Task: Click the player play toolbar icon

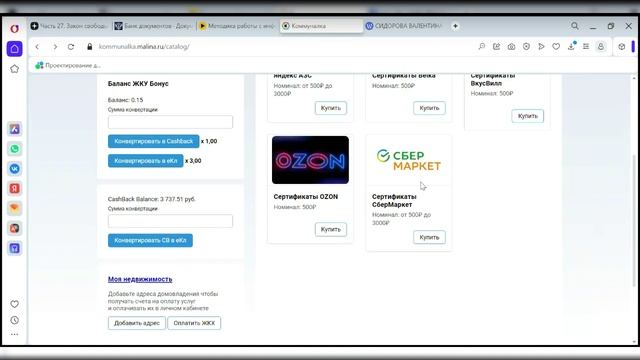Action: 541,47
